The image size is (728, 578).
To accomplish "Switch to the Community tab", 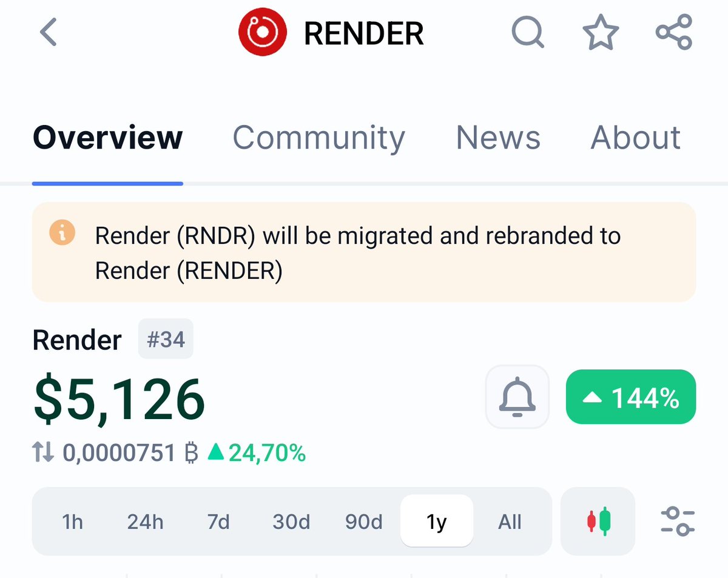I will (319, 138).
